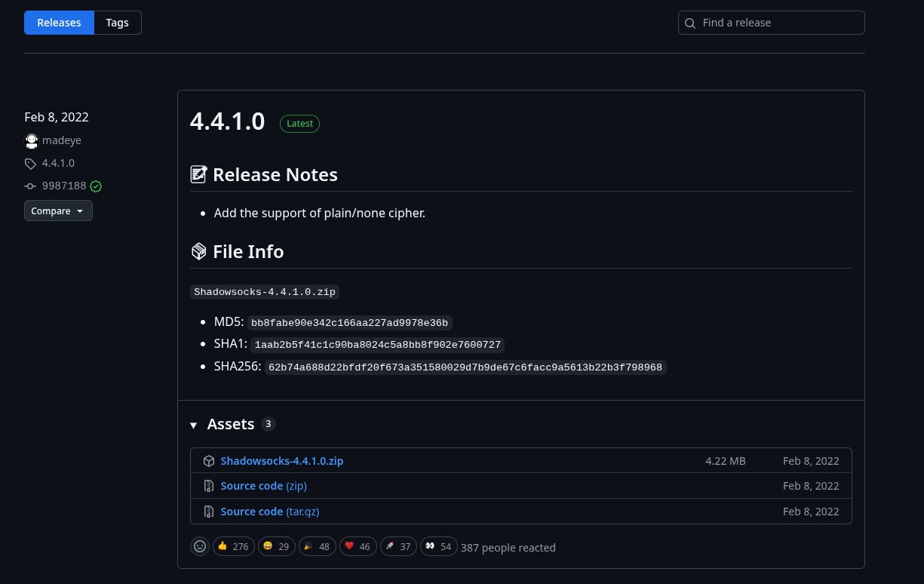
Task: Open the add reaction smiley button
Action: point(200,546)
